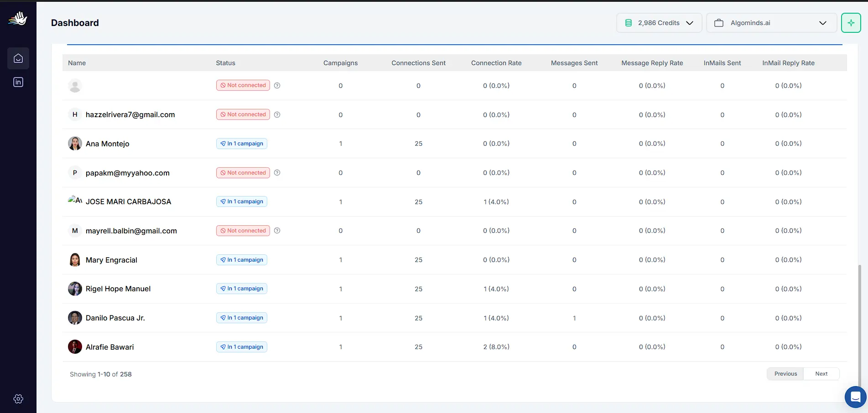Click the Dashboard page title
The image size is (868, 413).
pos(75,23)
